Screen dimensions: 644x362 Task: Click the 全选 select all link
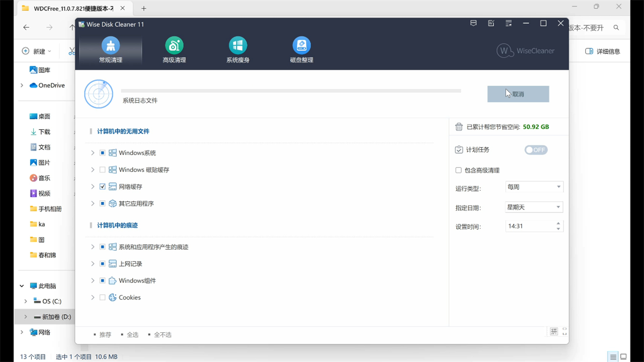[132, 335]
